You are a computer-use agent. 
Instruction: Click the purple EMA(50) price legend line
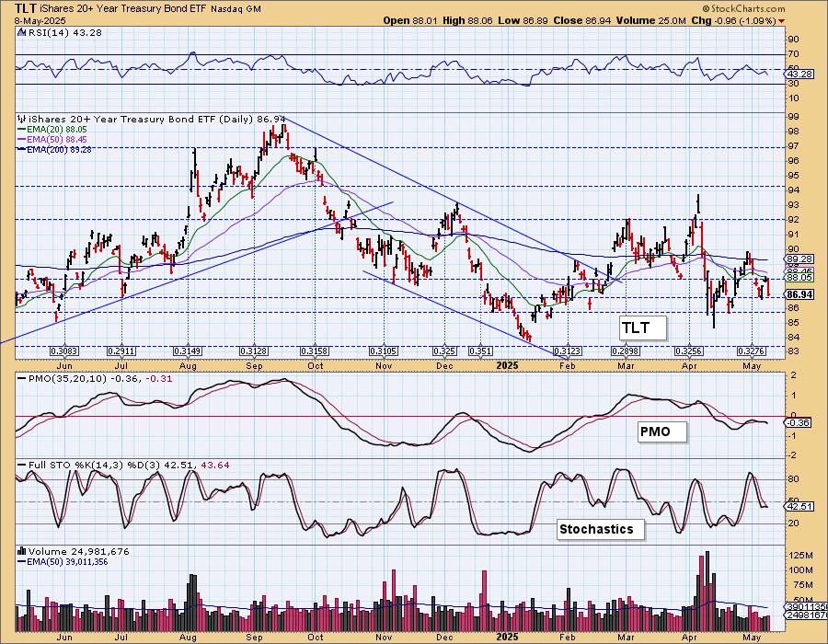click(22, 139)
